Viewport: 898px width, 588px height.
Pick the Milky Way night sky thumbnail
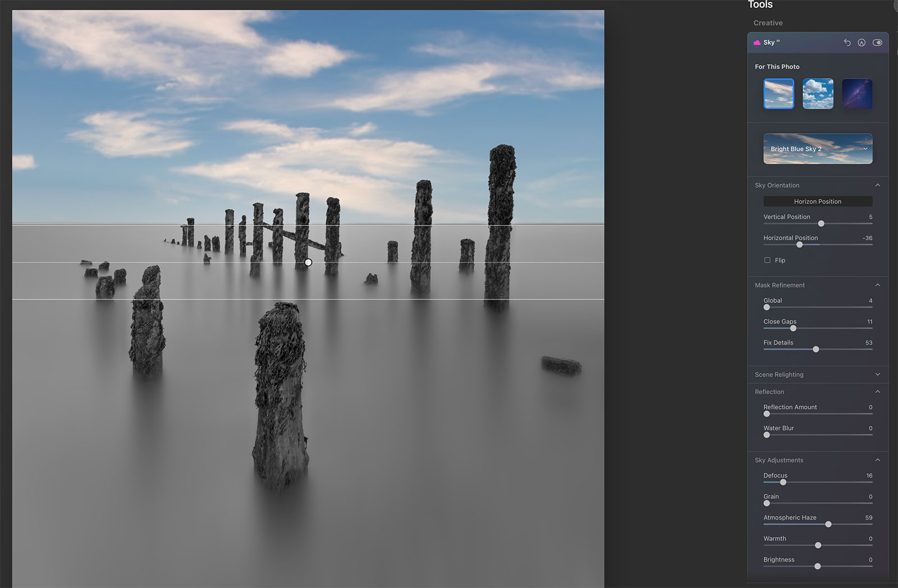[857, 94]
